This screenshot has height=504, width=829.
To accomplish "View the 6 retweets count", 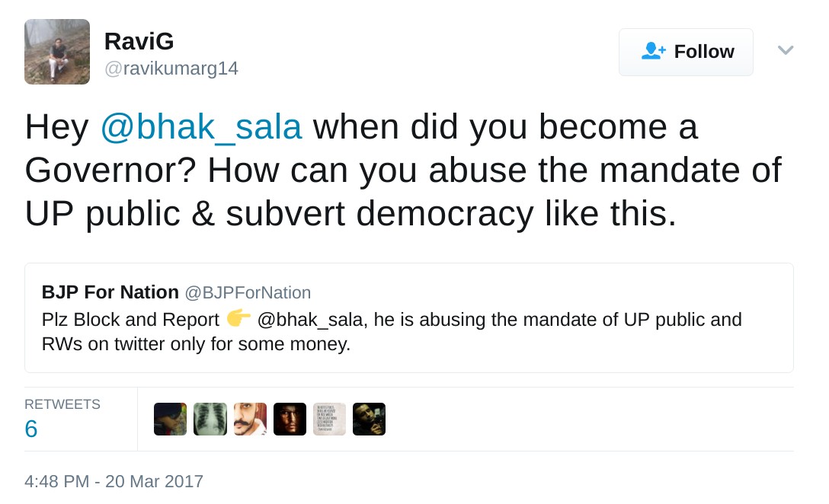I will coord(31,429).
